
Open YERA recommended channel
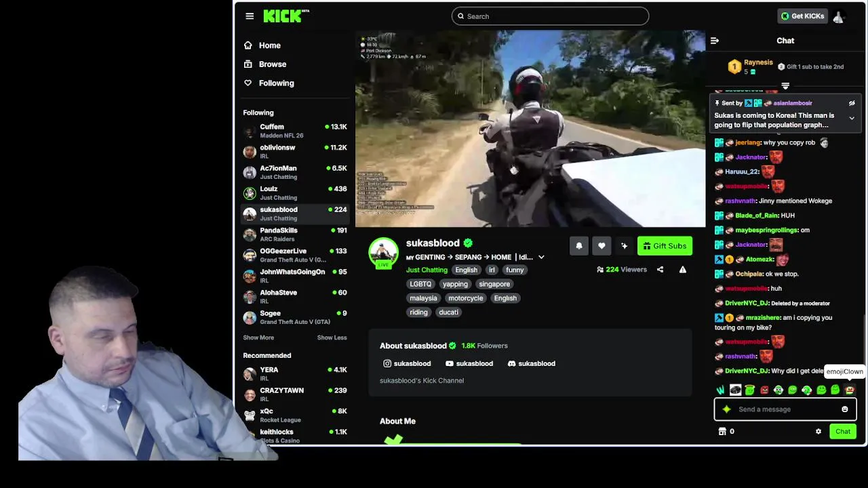point(295,374)
